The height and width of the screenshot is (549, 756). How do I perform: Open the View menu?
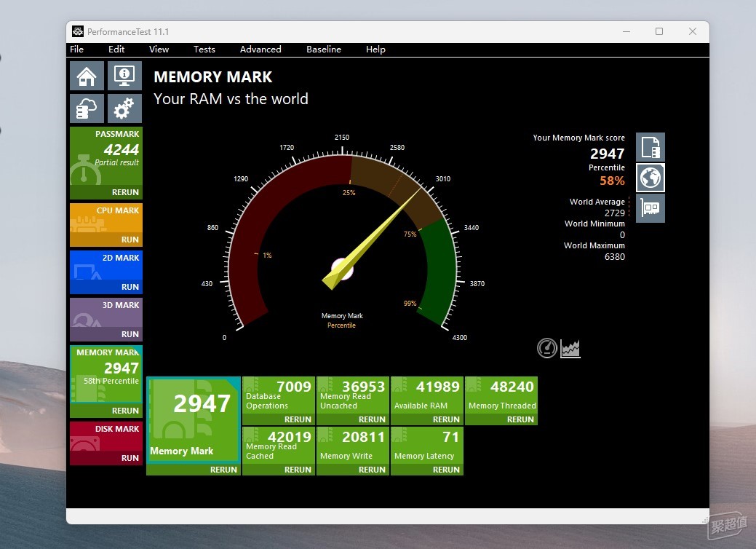coord(159,50)
